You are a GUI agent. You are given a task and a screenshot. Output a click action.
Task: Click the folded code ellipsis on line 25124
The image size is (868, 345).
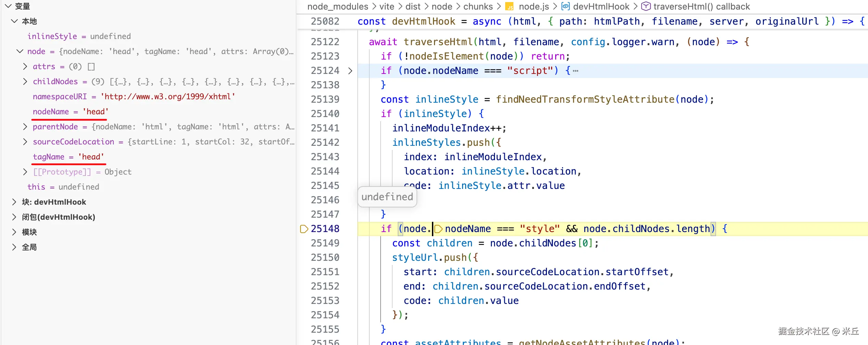click(x=576, y=71)
